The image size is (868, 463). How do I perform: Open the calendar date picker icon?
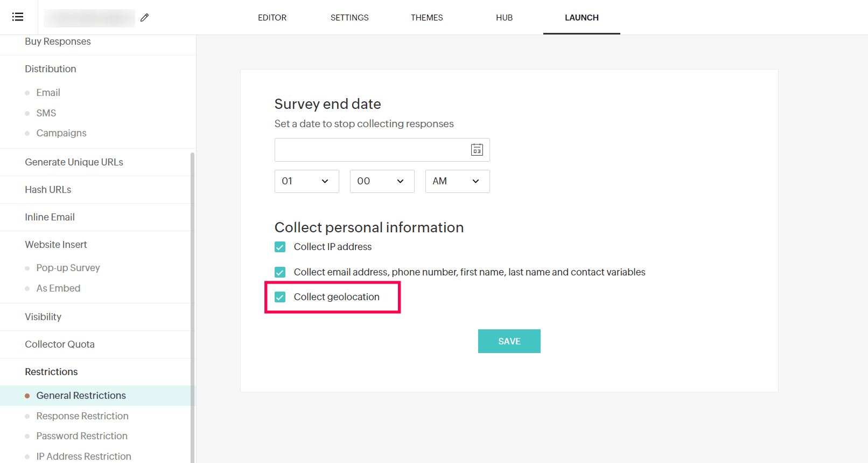477,150
